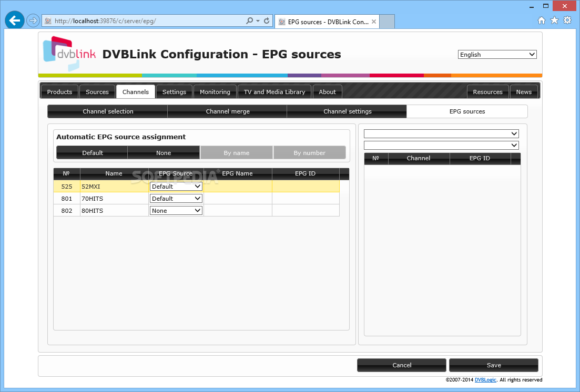Click the EPG Source column header

click(176, 173)
